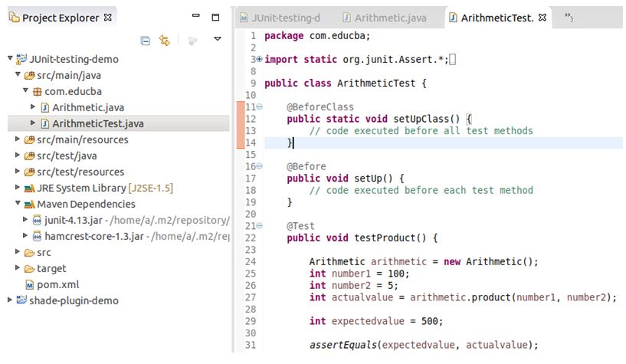Image resolution: width=626 pixels, height=364 pixels.
Task: Click the Arithmetic.java tab file icon
Action: (x=347, y=18)
